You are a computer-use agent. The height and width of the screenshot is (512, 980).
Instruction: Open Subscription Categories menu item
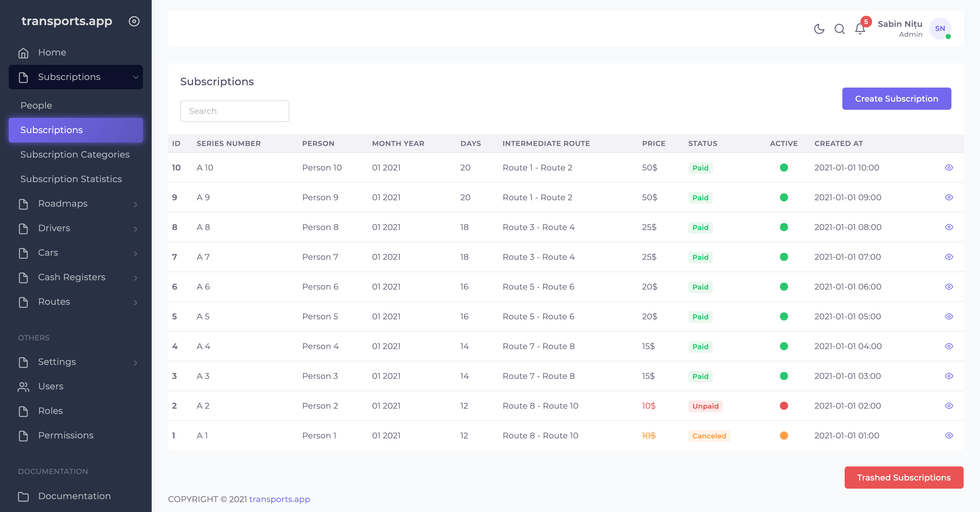pos(75,154)
